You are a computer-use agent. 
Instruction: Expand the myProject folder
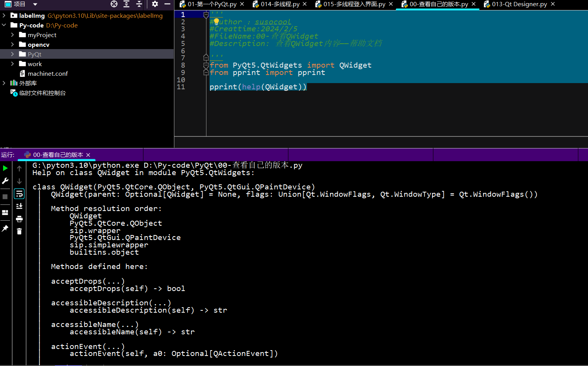pos(12,35)
